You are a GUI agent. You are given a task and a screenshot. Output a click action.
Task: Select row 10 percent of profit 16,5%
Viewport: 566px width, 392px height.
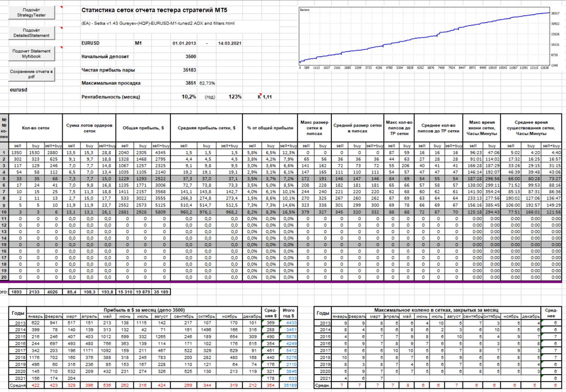(288, 212)
